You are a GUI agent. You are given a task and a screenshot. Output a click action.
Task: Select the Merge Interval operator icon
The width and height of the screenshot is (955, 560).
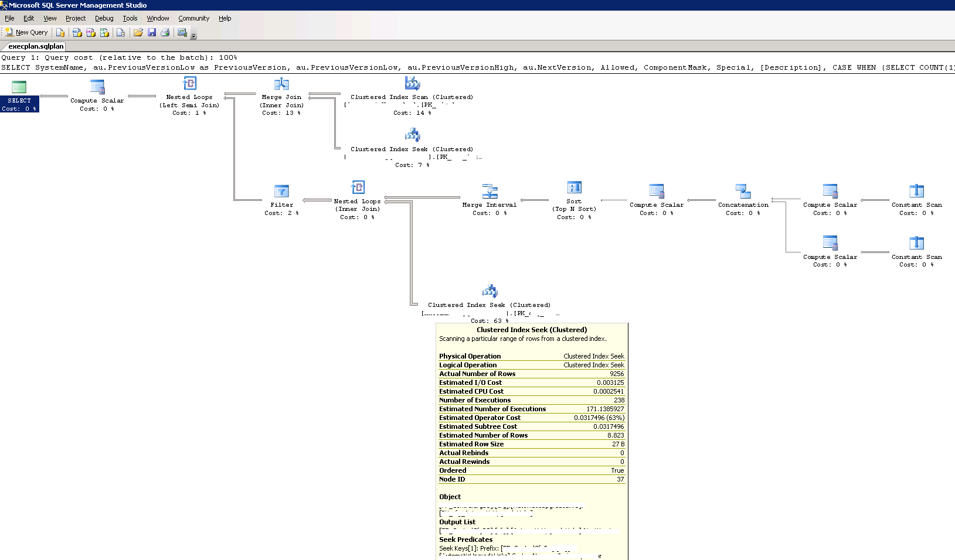point(490,192)
